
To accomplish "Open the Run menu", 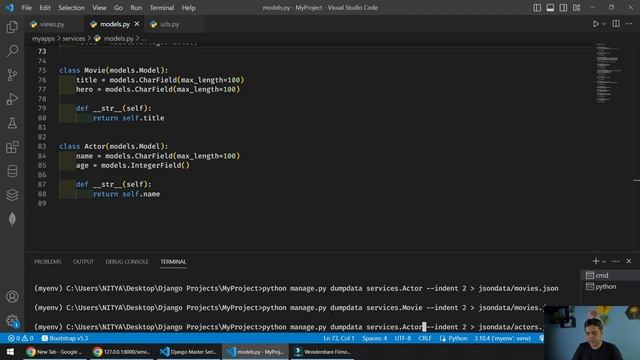I will [x=136, y=8].
